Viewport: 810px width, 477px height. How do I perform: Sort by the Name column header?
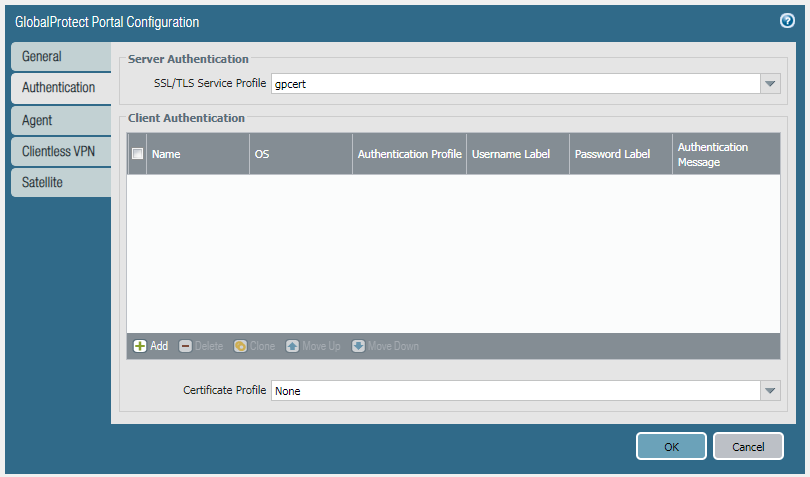point(197,155)
